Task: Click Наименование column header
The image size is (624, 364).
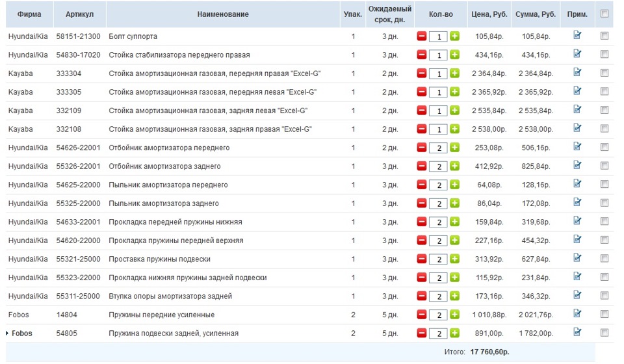Action: pos(223,14)
